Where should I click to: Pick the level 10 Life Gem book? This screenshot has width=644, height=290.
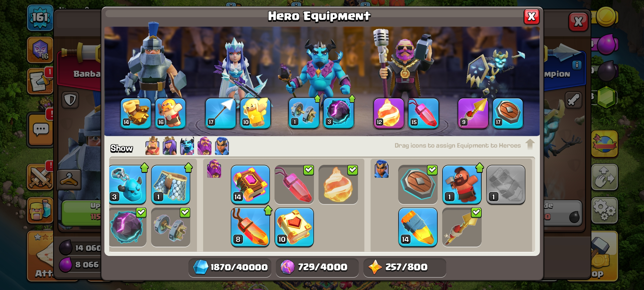[294, 227]
